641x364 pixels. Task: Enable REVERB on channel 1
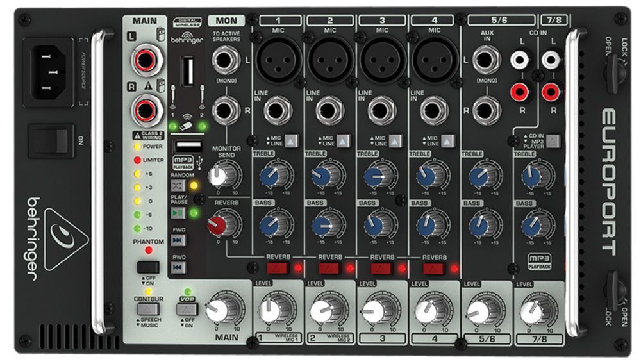[278, 269]
